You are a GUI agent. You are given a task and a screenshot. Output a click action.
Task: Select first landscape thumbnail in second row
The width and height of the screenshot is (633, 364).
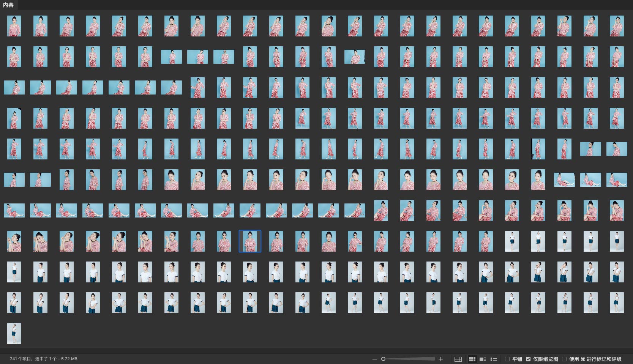pos(171,57)
